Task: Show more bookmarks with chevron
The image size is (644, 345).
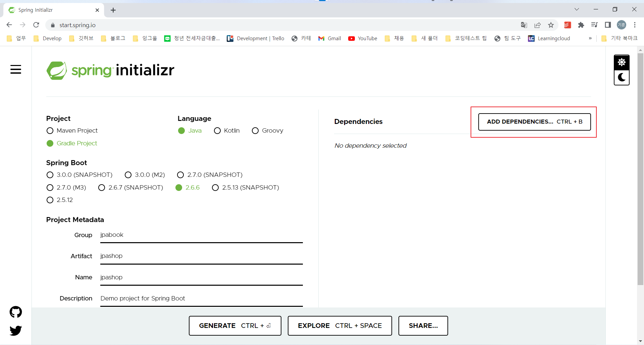Action: tap(590, 39)
